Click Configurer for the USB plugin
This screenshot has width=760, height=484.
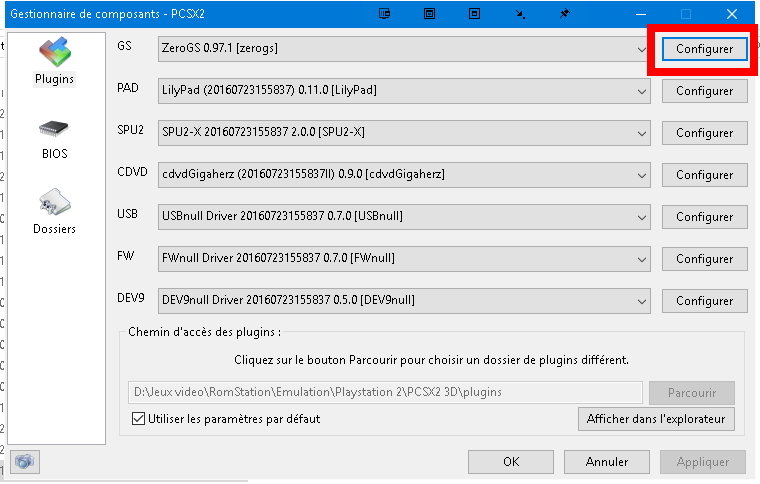point(704,217)
